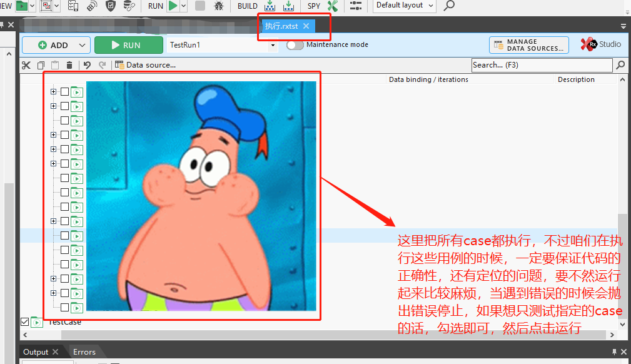Click the Delete trash icon

(x=69, y=65)
